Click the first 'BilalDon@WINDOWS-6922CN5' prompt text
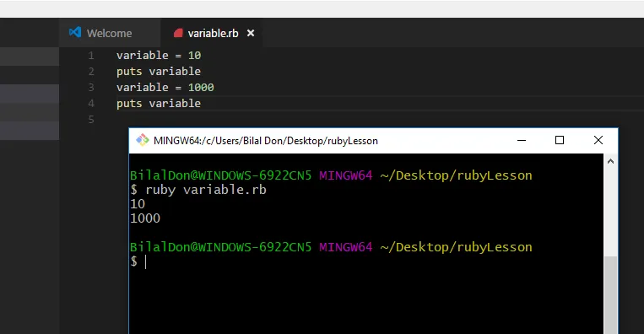 click(x=221, y=175)
